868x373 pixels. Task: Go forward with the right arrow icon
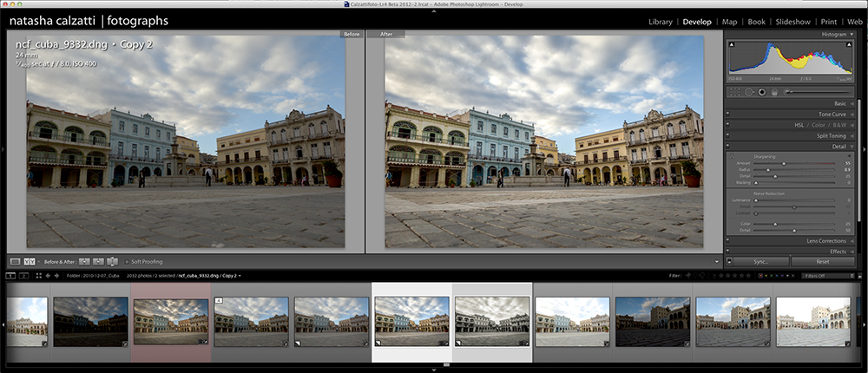[x=56, y=275]
